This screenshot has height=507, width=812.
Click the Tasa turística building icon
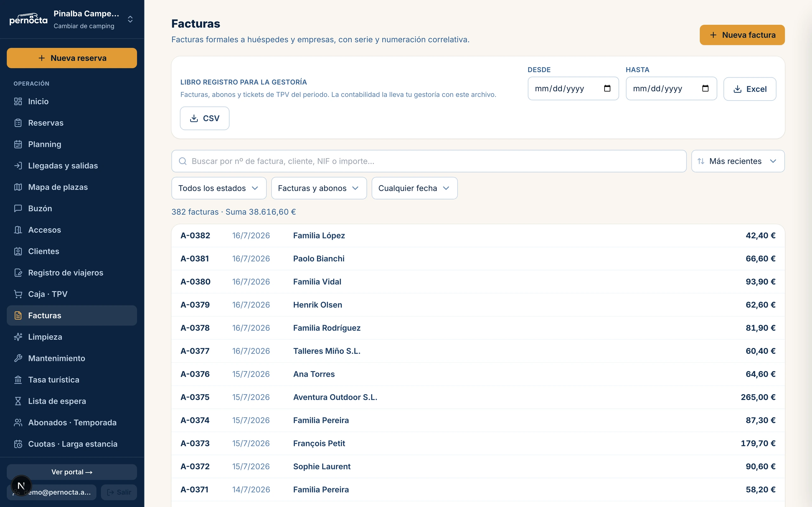(x=18, y=380)
